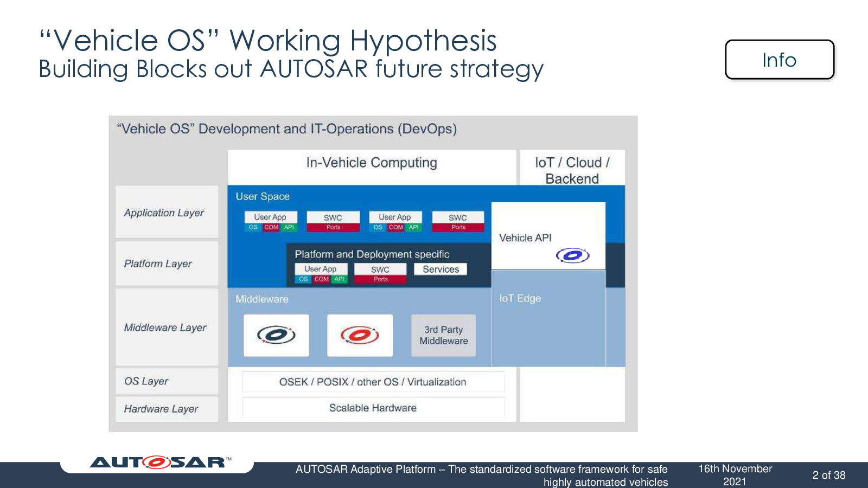Viewport: 868px width, 488px height.
Task: Click the Vehicle API block
Action: coord(548,236)
